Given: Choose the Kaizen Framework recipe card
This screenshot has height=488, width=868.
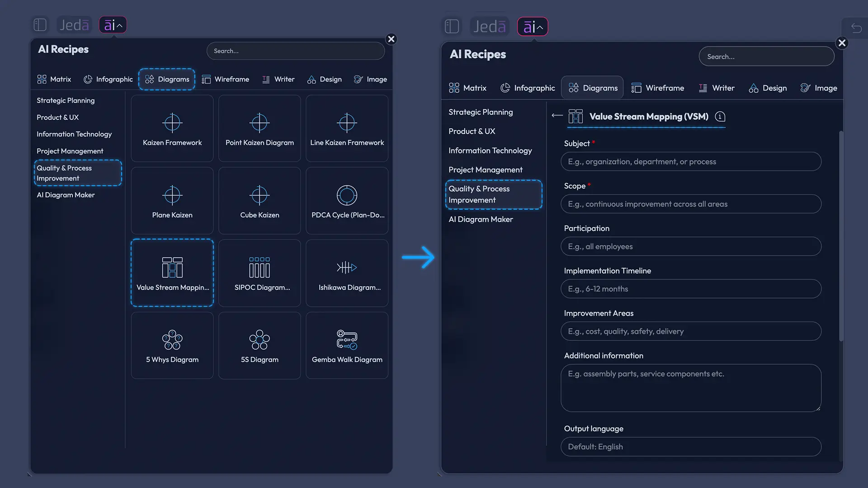Looking at the screenshot, I should pyautogui.click(x=172, y=128).
